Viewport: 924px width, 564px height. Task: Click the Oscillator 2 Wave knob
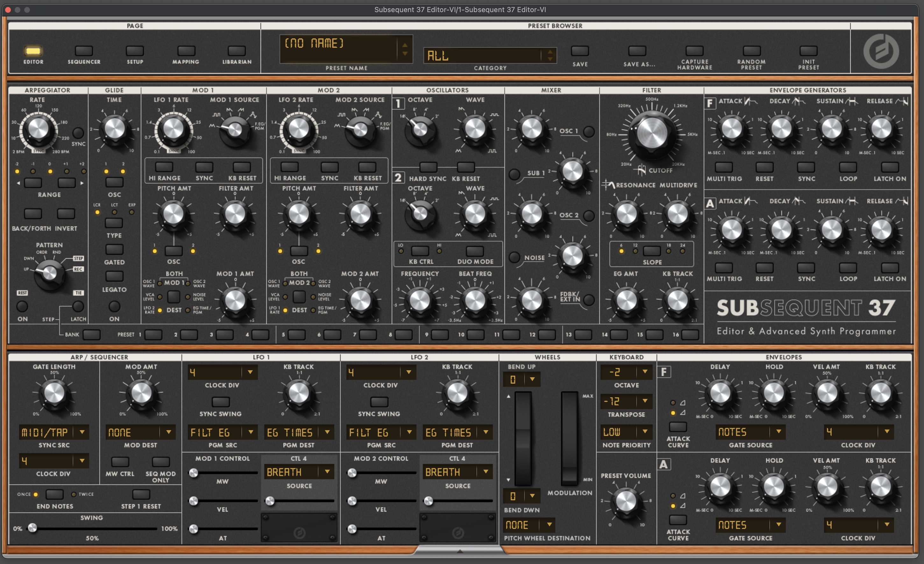pos(475,214)
